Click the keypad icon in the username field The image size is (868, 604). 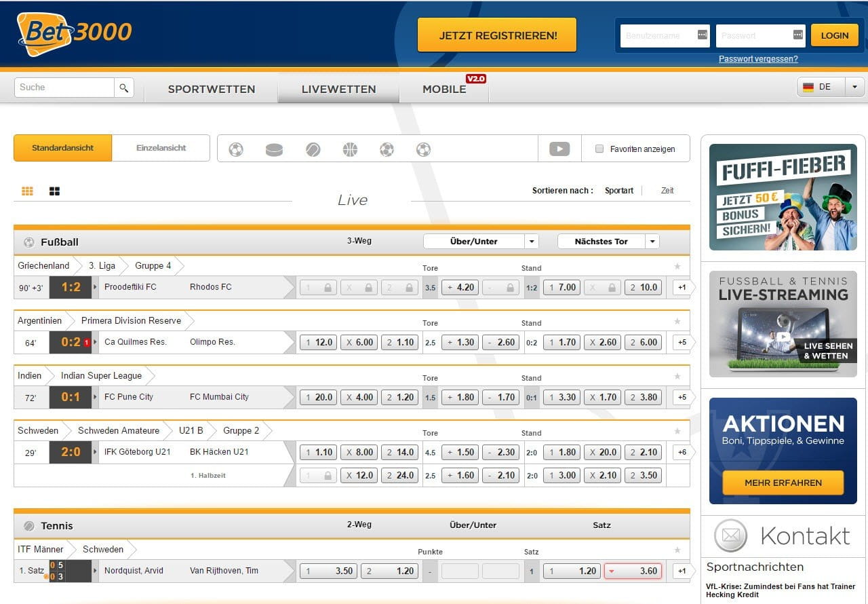pyautogui.click(x=703, y=35)
